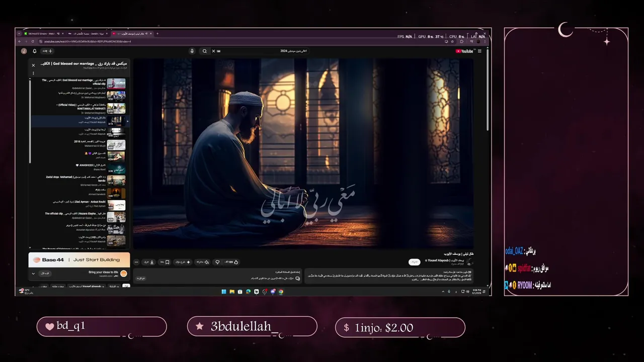Screen dimensions: 644x362
Task: Open browser extensions puzzle icon
Action: (461, 42)
